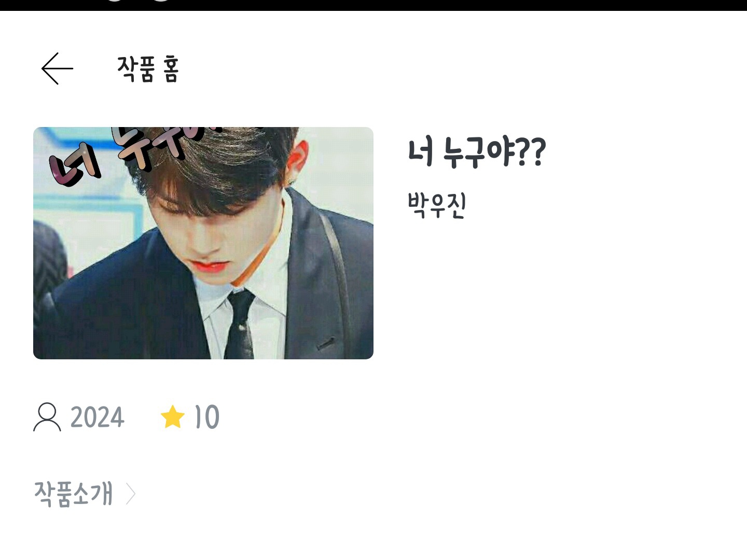Click the story title 너 누구야??

click(477, 152)
